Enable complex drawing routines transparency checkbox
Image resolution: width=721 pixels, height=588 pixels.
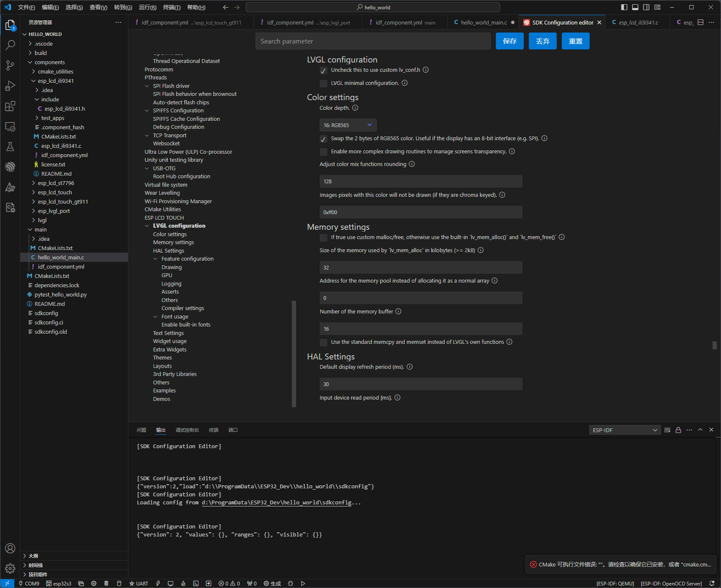(324, 152)
